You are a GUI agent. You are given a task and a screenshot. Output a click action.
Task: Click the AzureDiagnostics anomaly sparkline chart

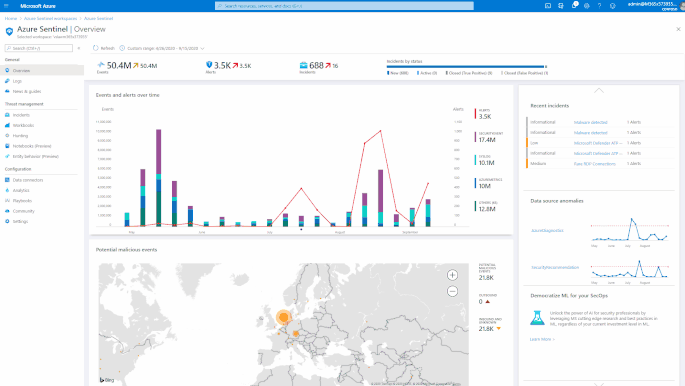tap(630, 230)
